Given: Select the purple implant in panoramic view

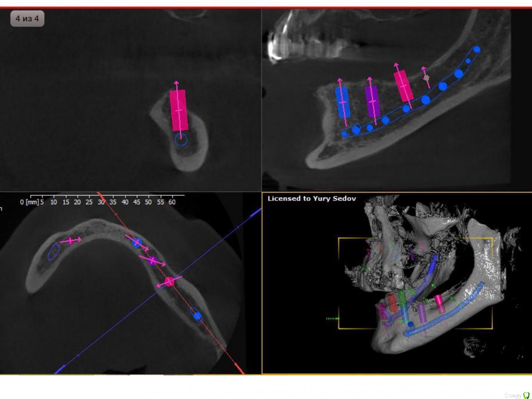Looking at the screenshot, I should 372,102.
